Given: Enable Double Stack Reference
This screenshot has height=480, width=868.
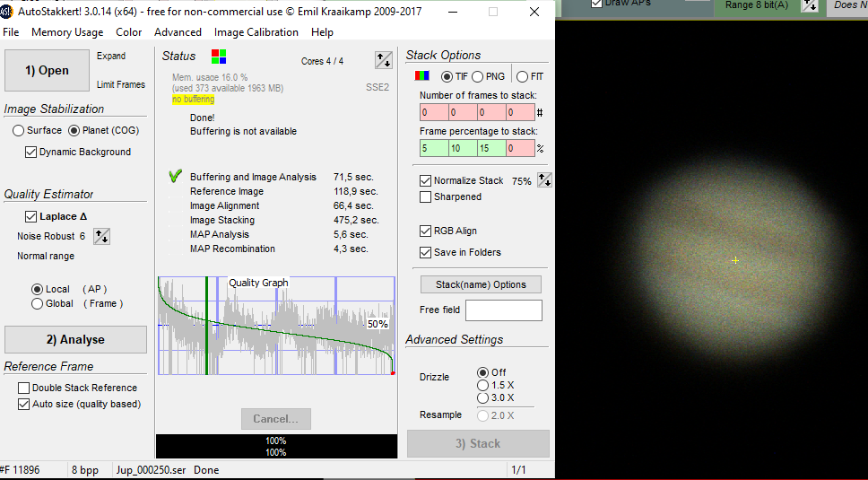Looking at the screenshot, I should pos(24,388).
